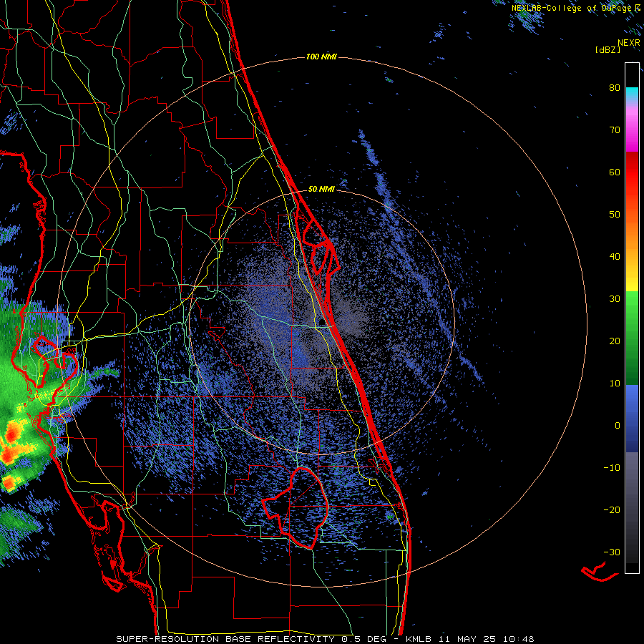The image size is (644, 644).
Task: Click the 40 value on the dBZ scale
Action: (615, 257)
